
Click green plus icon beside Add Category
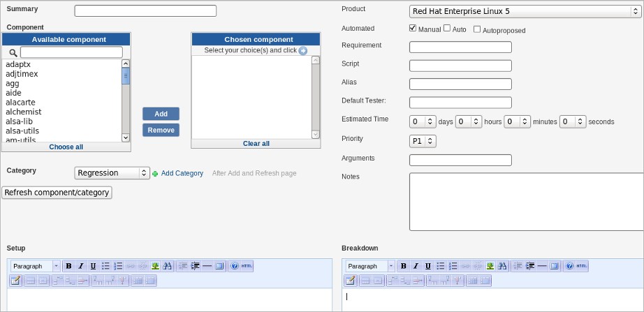[156, 173]
